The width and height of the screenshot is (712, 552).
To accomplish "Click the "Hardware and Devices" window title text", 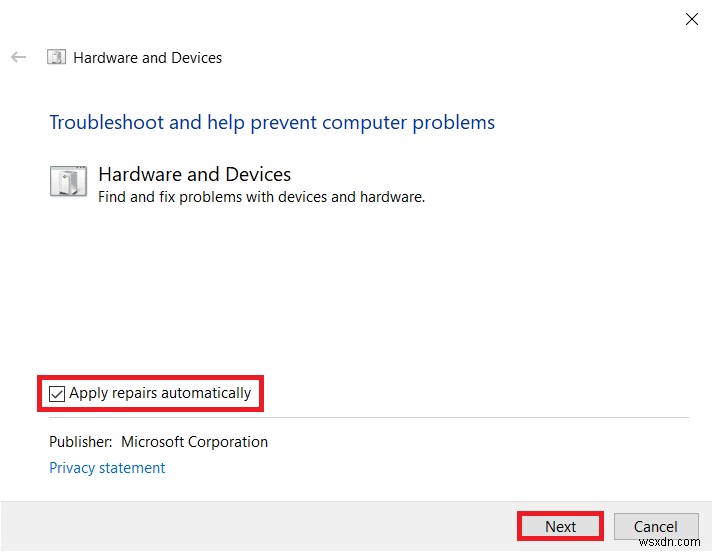I will coord(148,58).
